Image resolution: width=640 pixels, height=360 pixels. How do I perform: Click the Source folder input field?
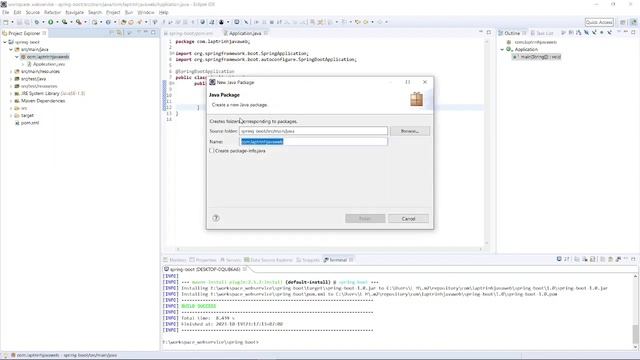pyautogui.click(x=313, y=131)
